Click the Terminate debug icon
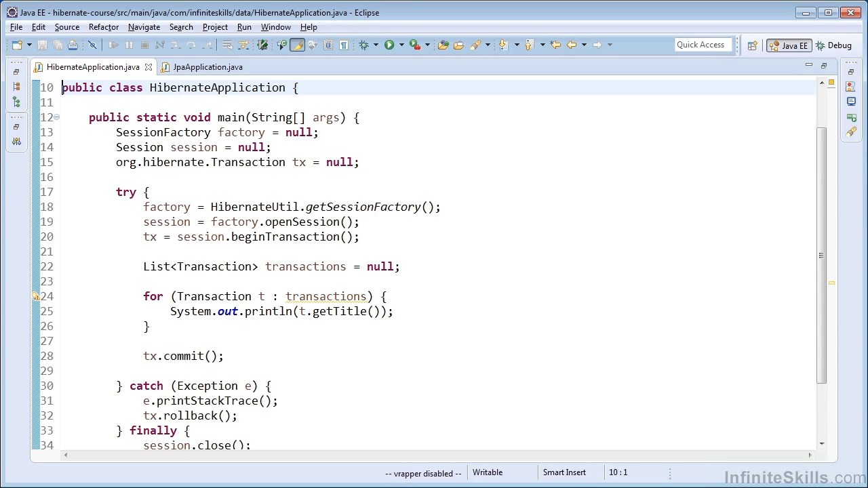868x488 pixels. [x=144, y=45]
